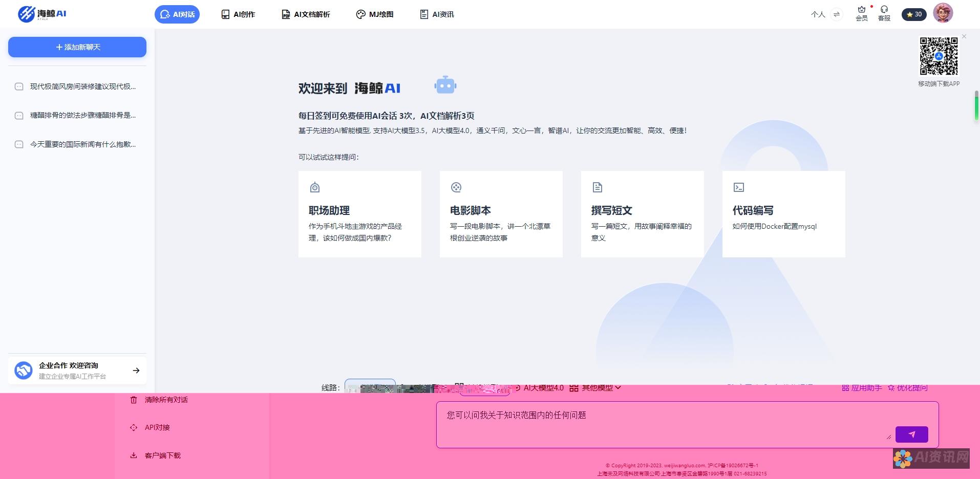980x479 pixels.
Task: Focus the question input box
Action: [687, 425]
